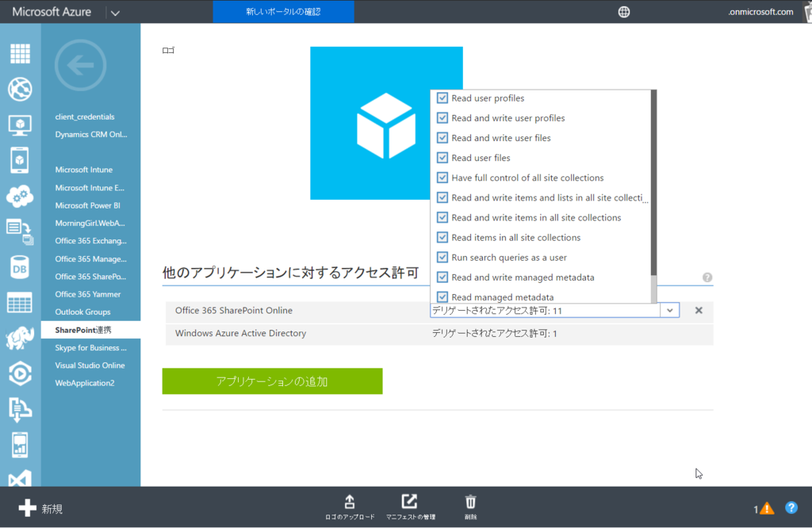Viewport: 812px width, 528px height.
Task: Select Visual Studio Online in the list
Action: 90,365
